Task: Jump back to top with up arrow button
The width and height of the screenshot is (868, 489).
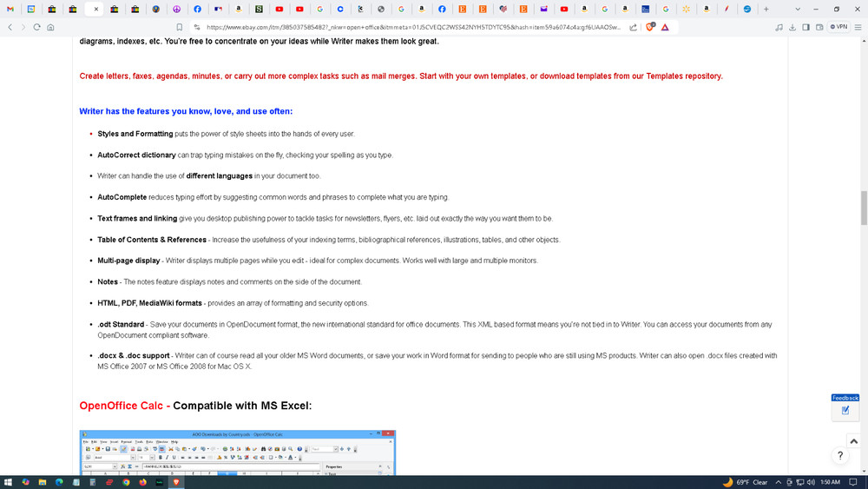Action: coord(853,441)
